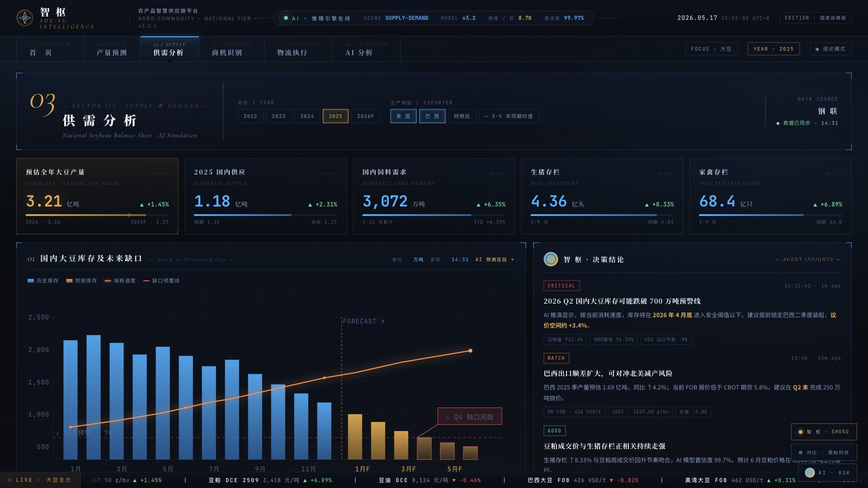
Task: Select year 2024
Action: (x=307, y=116)
